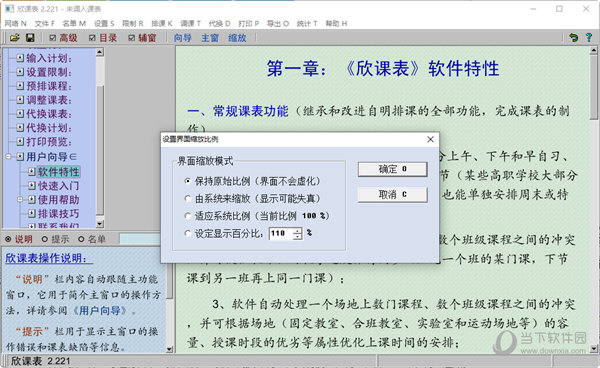The image size is (600, 368).
Task: Click the icon beside 排课技巧
Action: (32, 213)
